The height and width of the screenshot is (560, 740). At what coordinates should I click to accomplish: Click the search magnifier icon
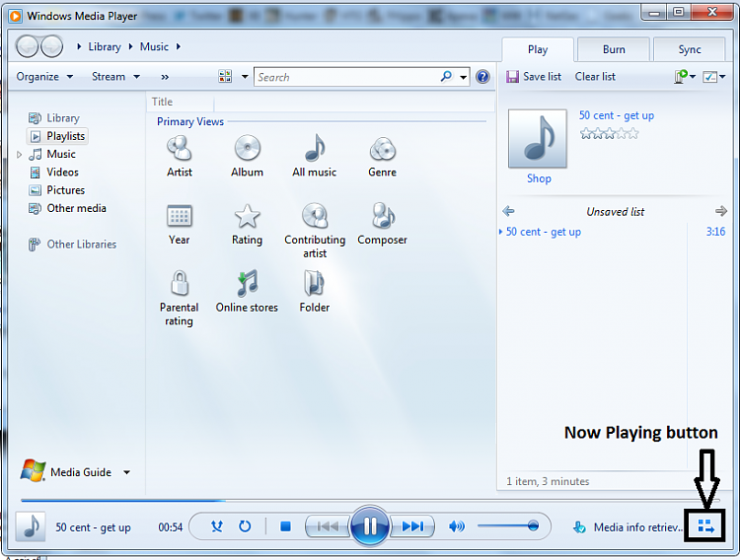[446, 77]
